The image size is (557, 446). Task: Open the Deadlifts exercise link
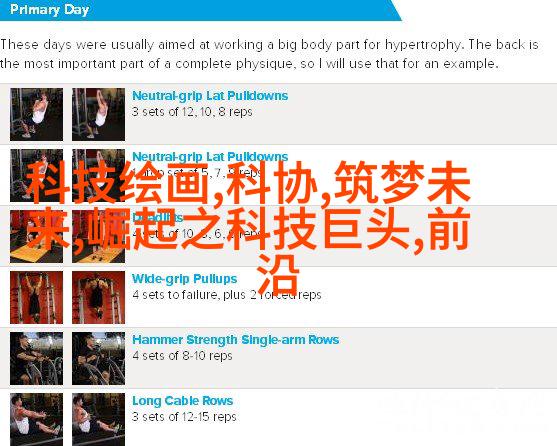coord(158,217)
